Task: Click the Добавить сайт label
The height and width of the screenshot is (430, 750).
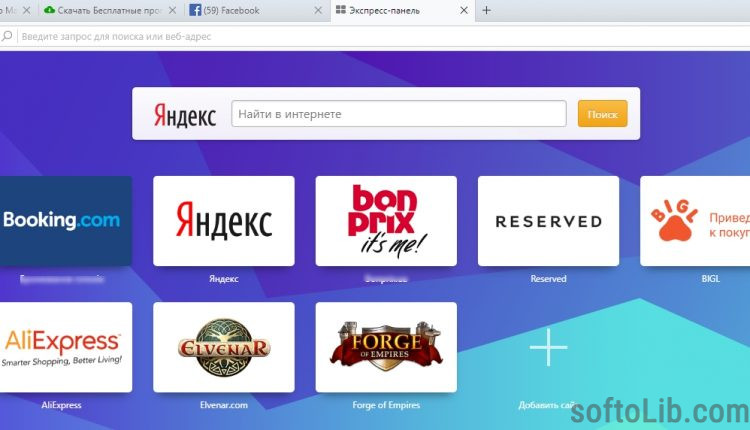Action: point(548,405)
